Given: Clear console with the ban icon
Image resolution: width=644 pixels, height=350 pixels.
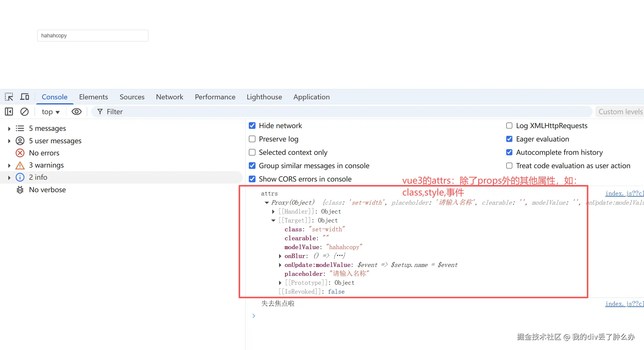Looking at the screenshot, I should pos(24,112).
